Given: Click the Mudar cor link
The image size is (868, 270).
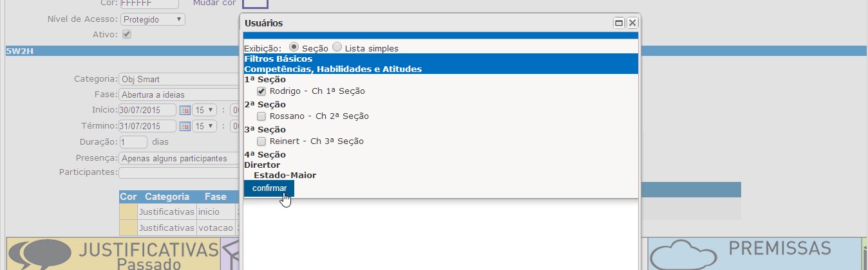Looking at the screenshot, I should tap(214, 3).
